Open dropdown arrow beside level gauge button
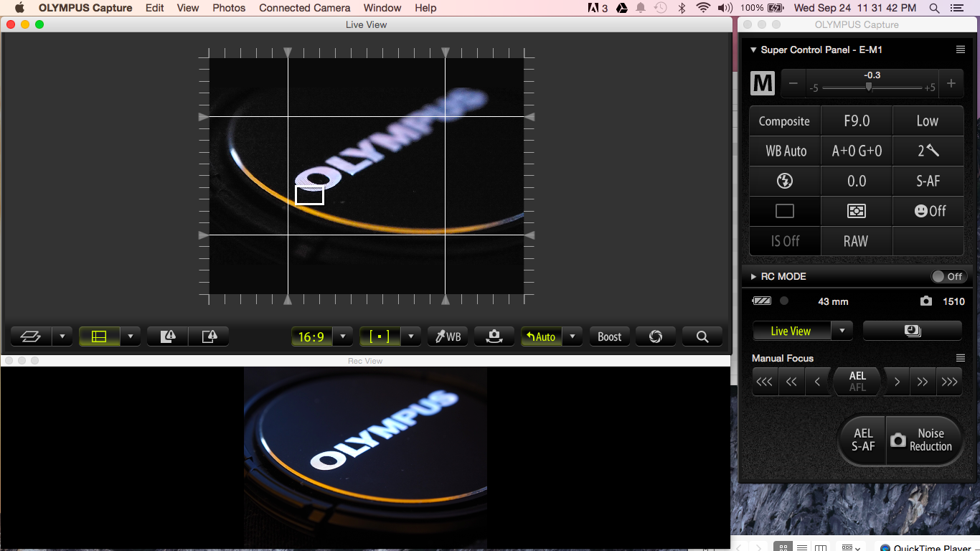Screen dimensions: 980x551 (x=62, y=336)
